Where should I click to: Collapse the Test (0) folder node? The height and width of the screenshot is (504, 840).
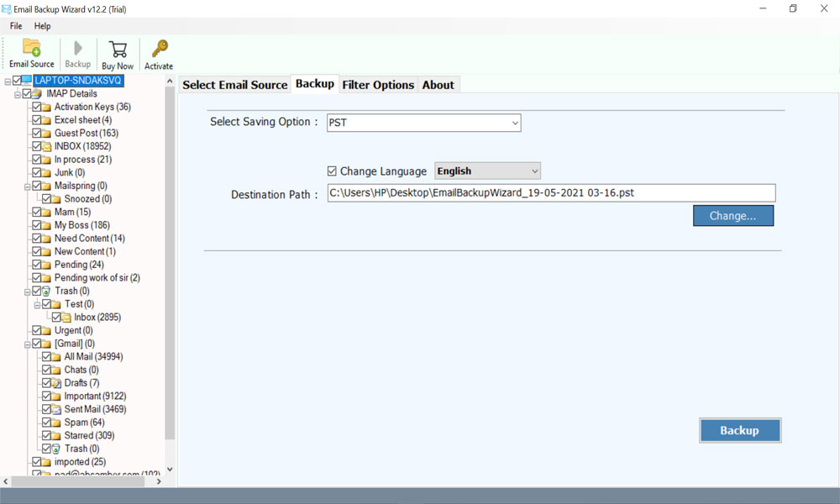(37, 305)
